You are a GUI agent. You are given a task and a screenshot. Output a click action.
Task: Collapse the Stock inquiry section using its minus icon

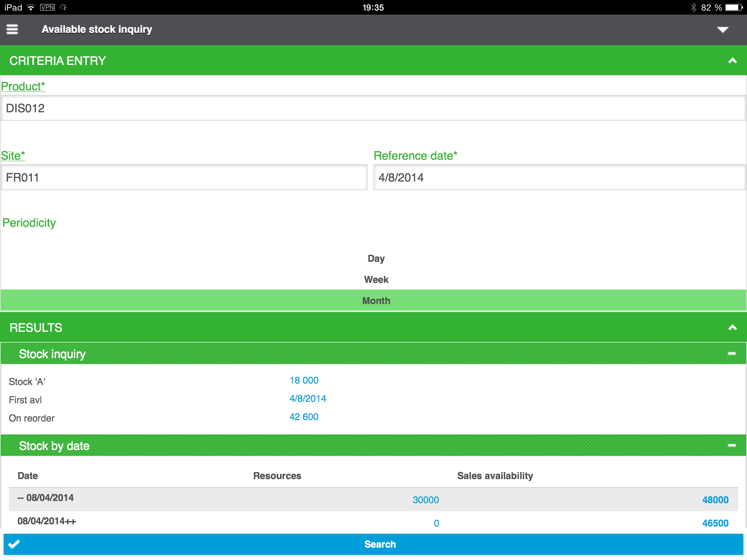pyautogui.click(x=732, y=353)
